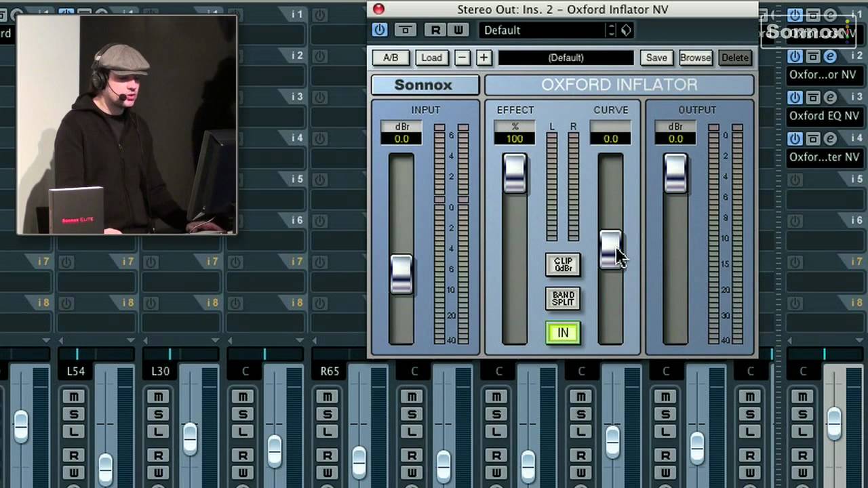Click the plus preset button

[484, 58]
